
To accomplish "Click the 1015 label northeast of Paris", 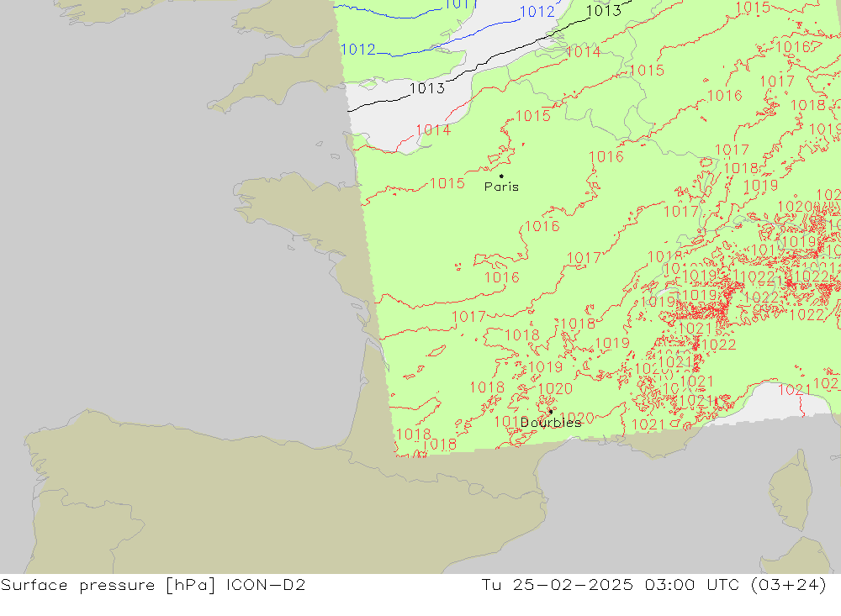I will click(533, 115).
